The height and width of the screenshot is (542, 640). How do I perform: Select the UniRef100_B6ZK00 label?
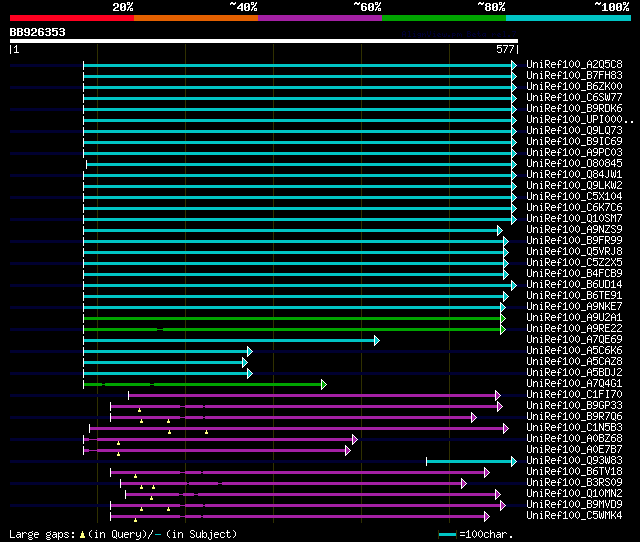click(x=574, y=87)
